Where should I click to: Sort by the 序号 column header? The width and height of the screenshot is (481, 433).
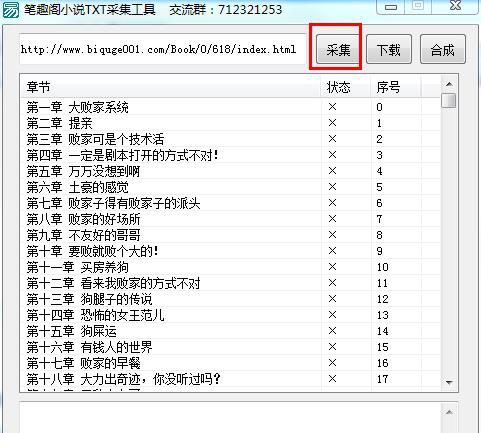(x=396, y=87)
